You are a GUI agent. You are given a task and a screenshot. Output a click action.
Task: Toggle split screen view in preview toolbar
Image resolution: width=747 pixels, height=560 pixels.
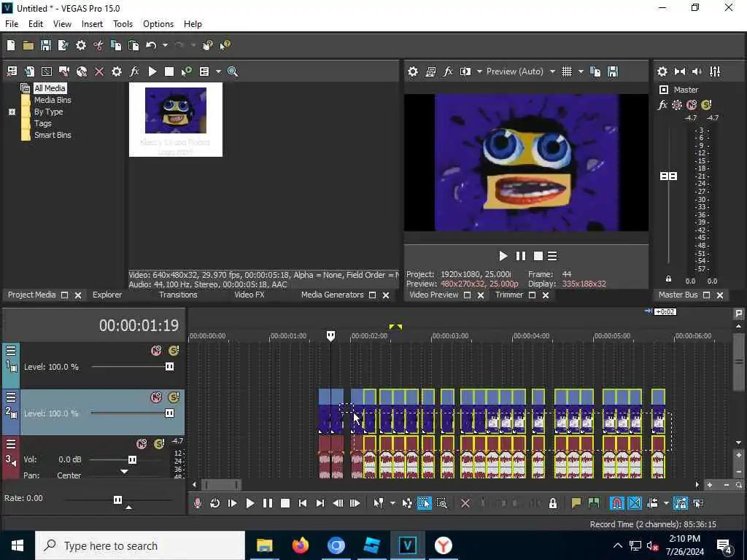(x=465, y=71)
